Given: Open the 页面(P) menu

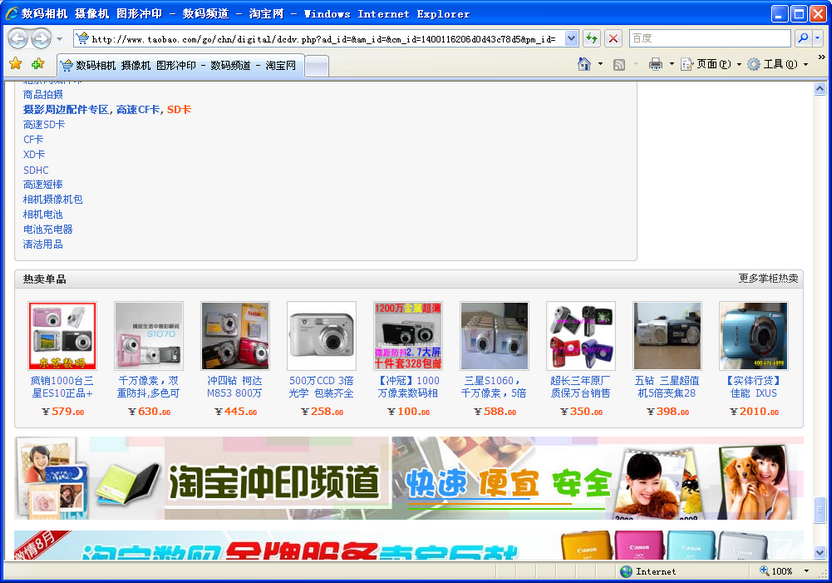Looking at the screenshot, I should click(x=706, y=64).
